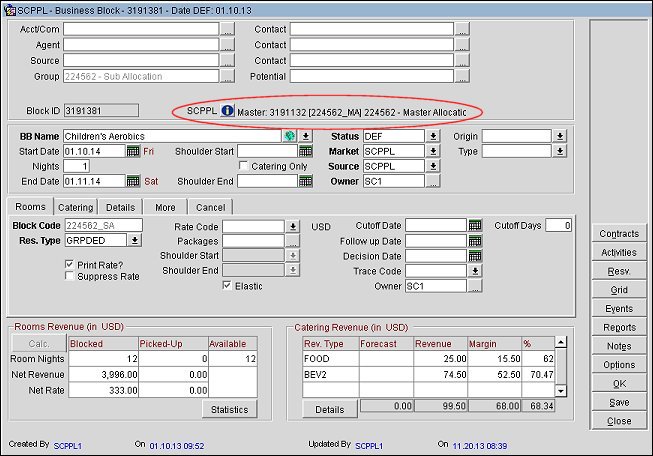The image size is (653, 456).
Task: Click the blue info icon next to SCPPL
Action: point(226,111)
